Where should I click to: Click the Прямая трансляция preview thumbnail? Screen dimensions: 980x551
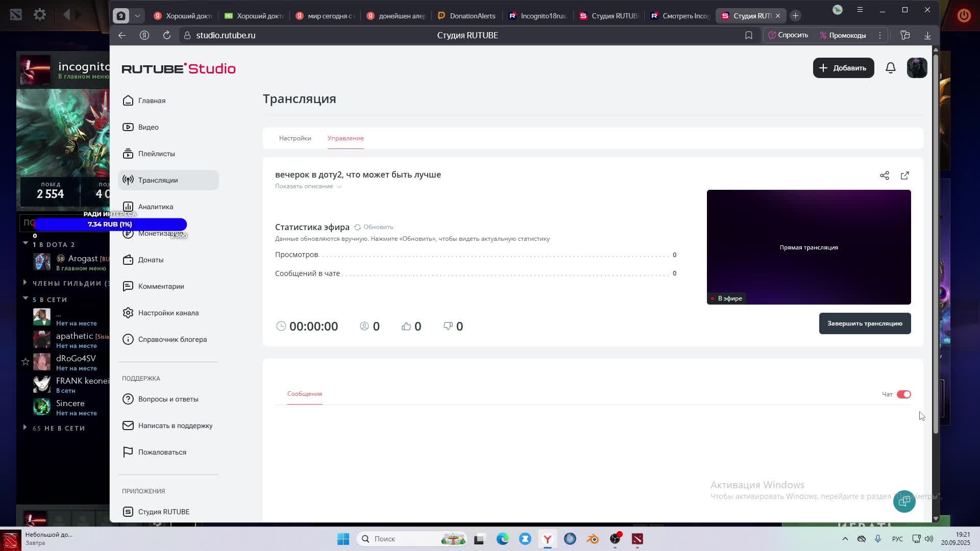point(808,247)
